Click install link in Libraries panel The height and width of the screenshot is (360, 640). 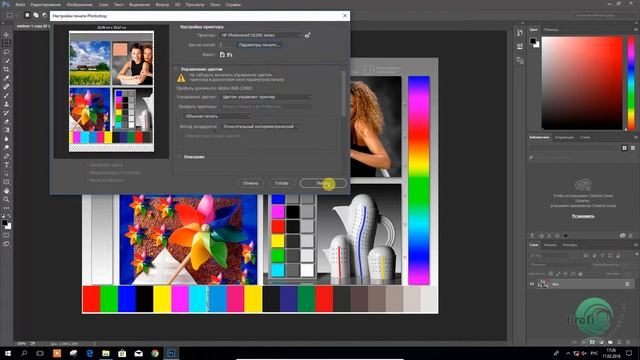click(x=583, y=216)
